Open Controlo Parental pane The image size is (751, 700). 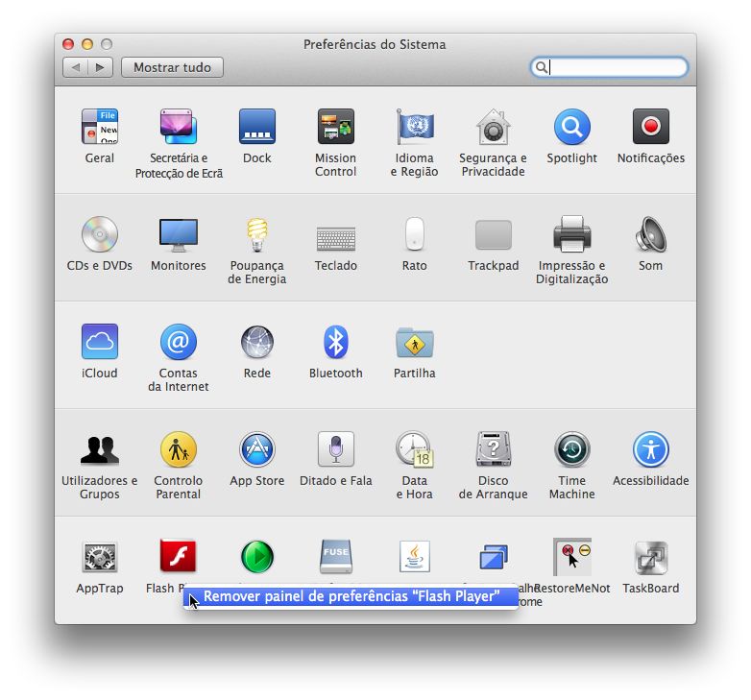coord(179,449)
